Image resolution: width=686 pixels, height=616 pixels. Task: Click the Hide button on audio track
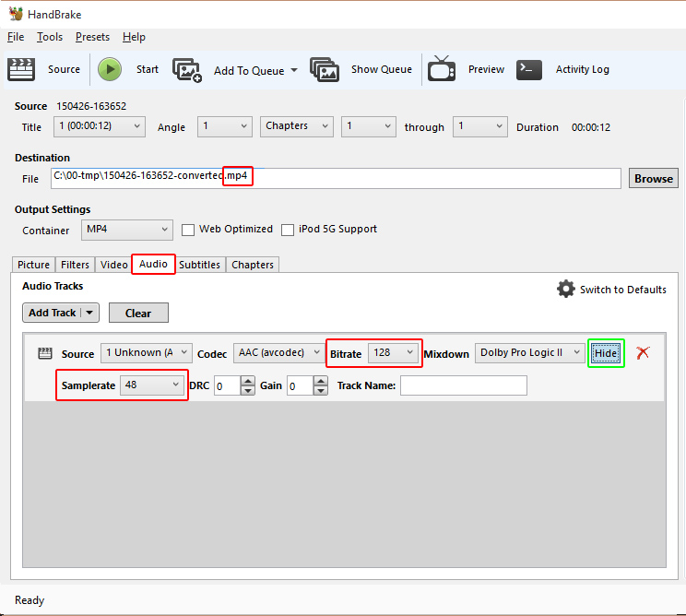click(x=606, y=353)
